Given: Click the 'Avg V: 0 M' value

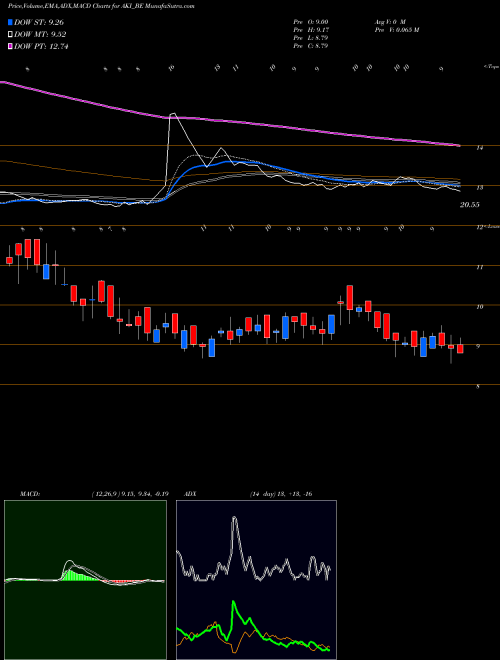Looking at the screenshot, I should click(389, 21).
